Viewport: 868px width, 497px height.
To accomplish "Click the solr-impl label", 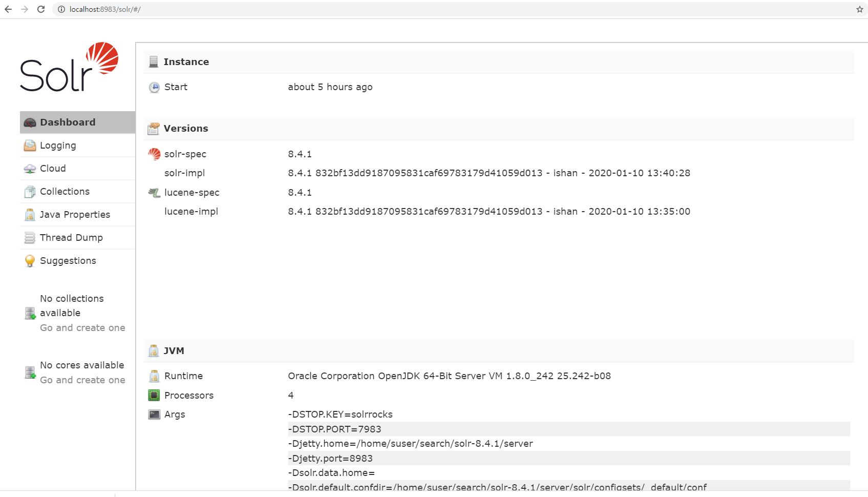I will (184, 173).
